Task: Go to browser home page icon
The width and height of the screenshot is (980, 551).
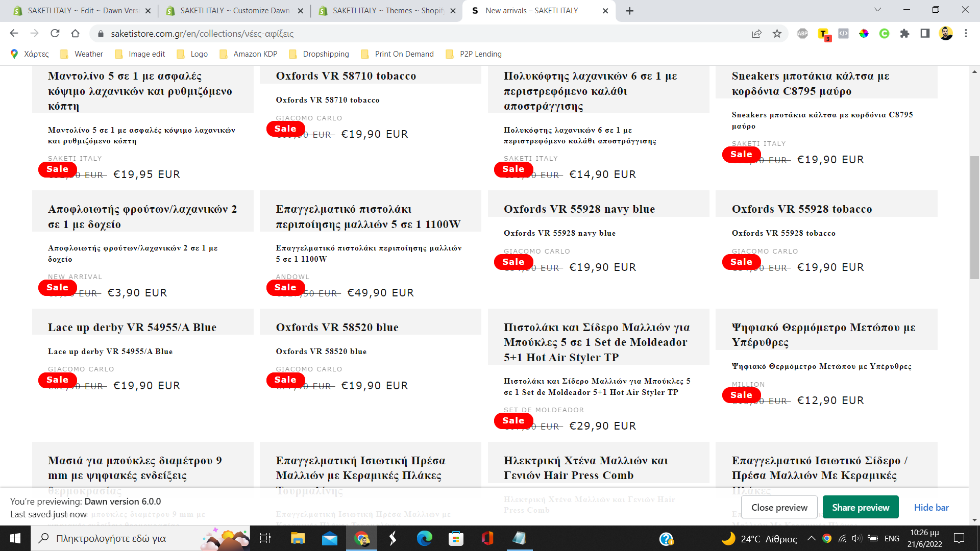Action: pos(75,34)
